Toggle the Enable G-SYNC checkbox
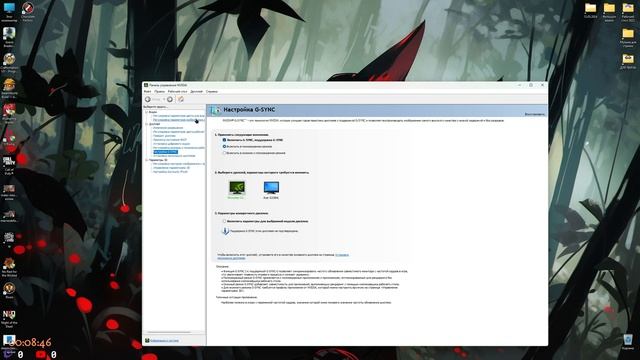This screenshot has height=360, width=640. point(224,140)
